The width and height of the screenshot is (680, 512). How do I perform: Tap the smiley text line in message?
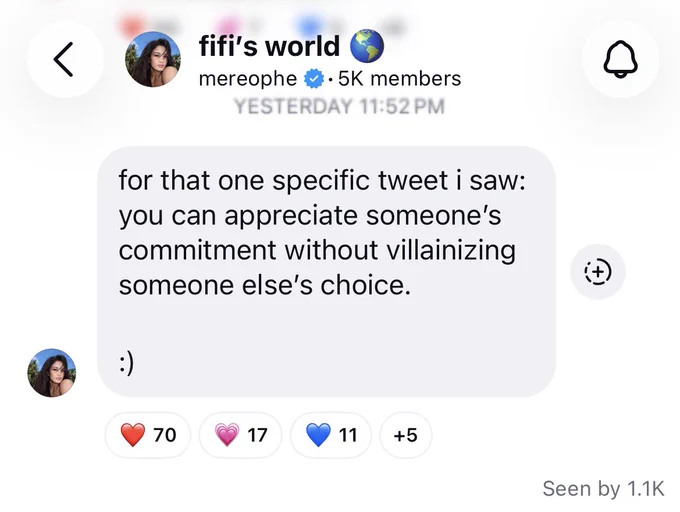tap(126, 364)
